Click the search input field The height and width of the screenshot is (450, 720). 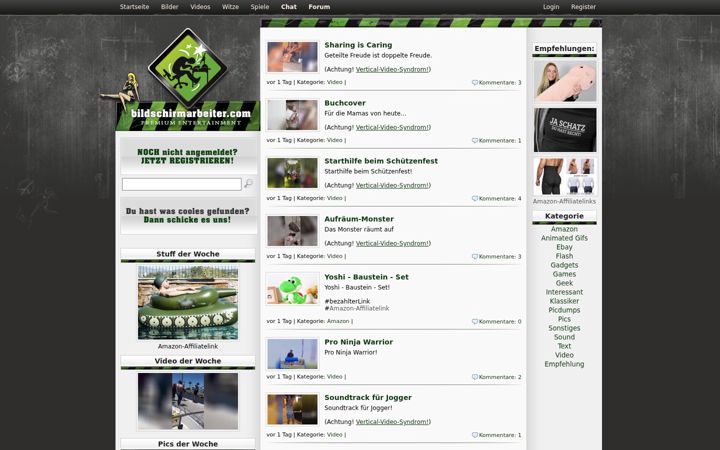click(181, 184)
